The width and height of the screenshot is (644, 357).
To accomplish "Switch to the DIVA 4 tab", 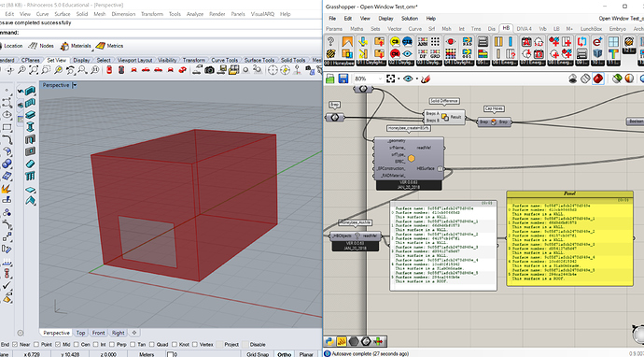I will click(x=524, y=29).
